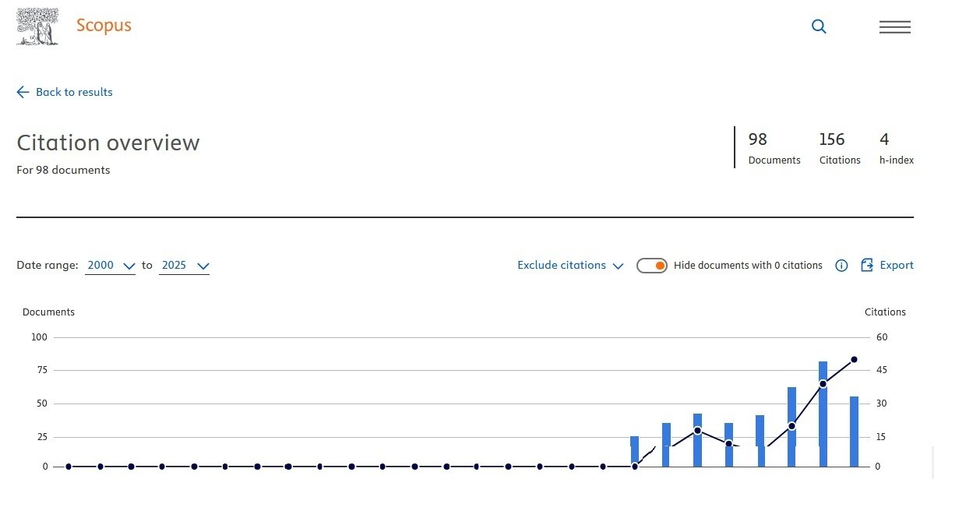
Task: Click the info icon beside hide documents
Action: tap(841, 266)
